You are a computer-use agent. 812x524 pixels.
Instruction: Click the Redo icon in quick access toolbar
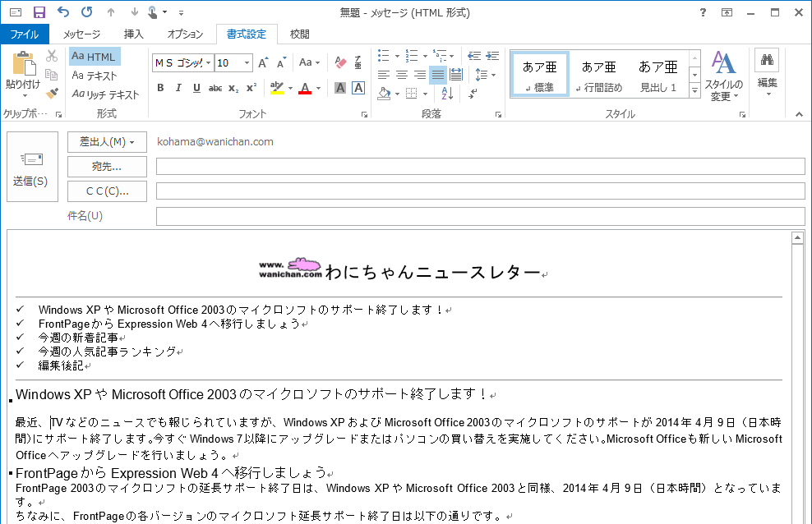pos(87,11)
